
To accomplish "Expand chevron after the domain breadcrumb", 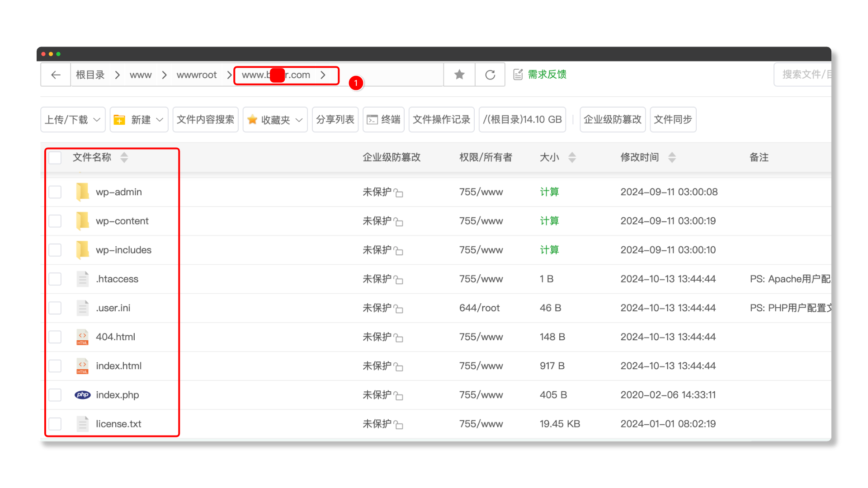I will (323, 75).
